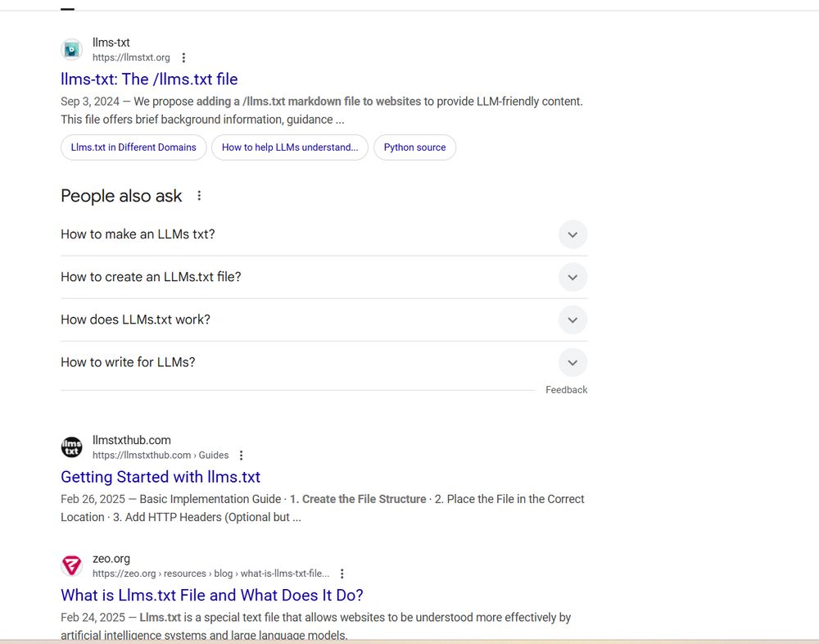Click the 'Feb 26, 2025' snippet date
Screen dimensions: 819x644
pyautogui.click(x=93, y=499)
